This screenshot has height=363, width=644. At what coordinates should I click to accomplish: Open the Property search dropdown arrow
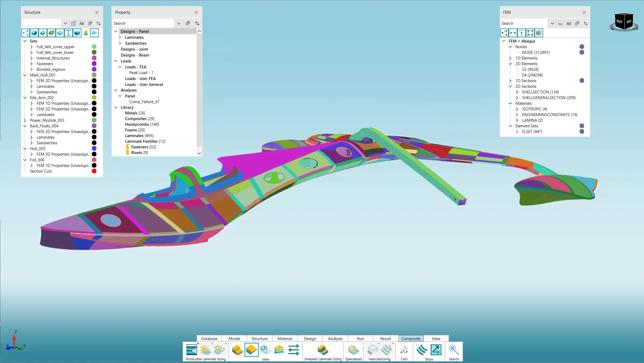pos(179,23)
